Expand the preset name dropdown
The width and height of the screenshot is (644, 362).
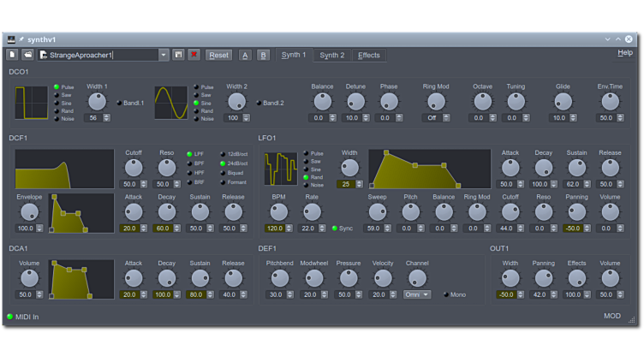164,55
